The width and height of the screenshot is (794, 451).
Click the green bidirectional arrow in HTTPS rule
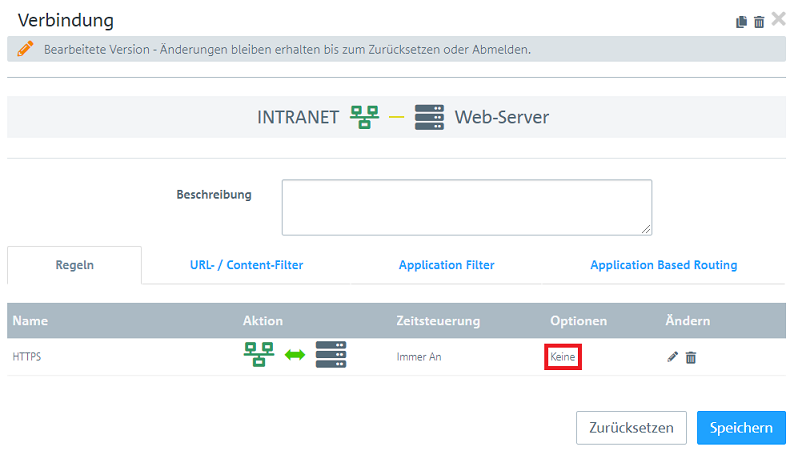point(294,356)
